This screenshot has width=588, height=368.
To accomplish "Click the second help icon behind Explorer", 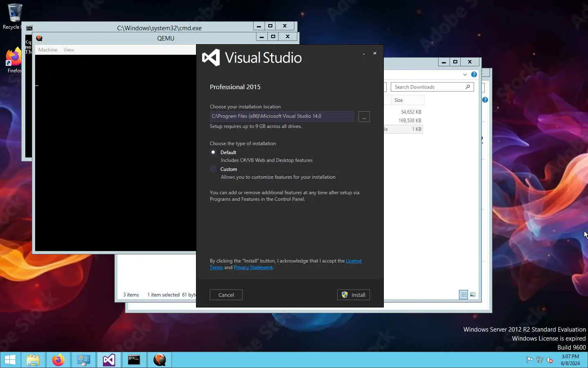I will (x=485, y=100).
